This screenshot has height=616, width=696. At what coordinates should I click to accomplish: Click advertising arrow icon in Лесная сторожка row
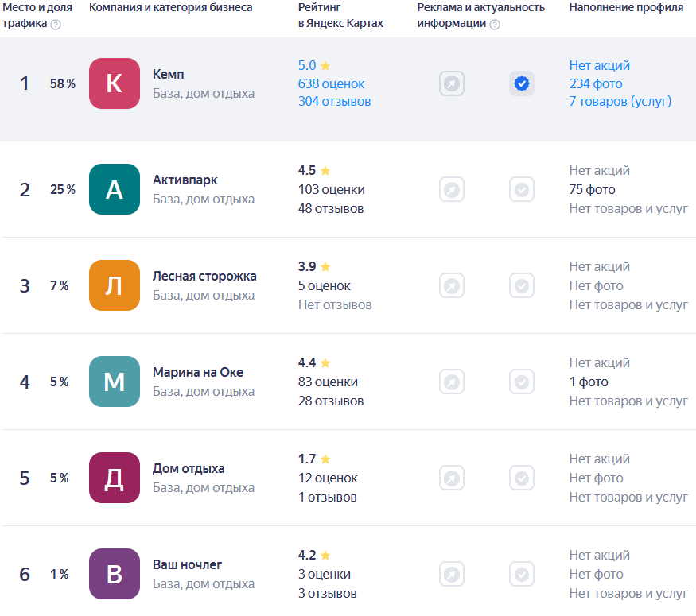452,285
